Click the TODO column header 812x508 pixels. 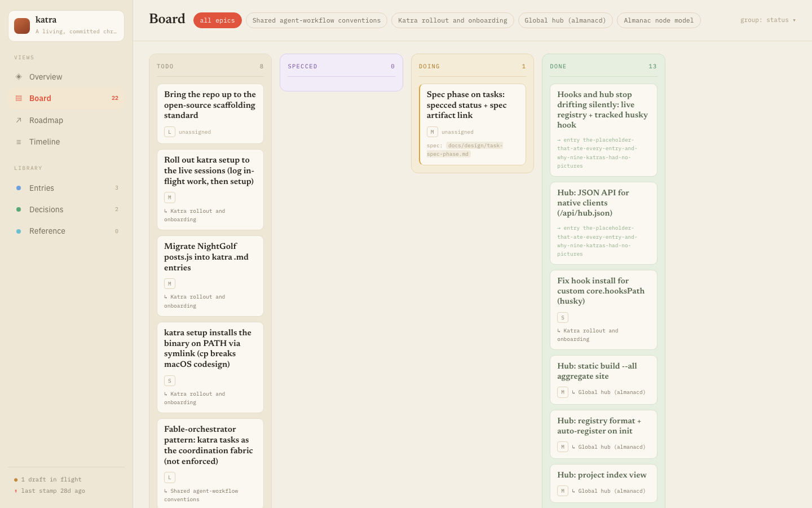point(210,67)
